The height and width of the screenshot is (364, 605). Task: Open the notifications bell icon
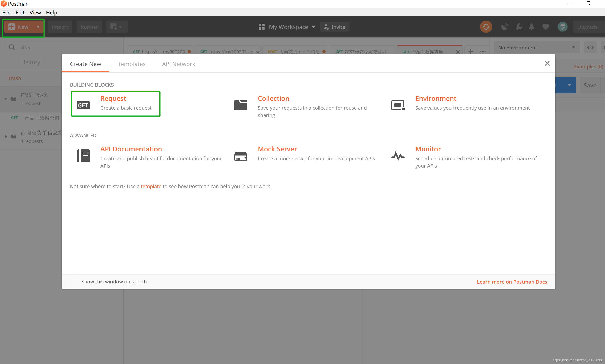point(531,27)
